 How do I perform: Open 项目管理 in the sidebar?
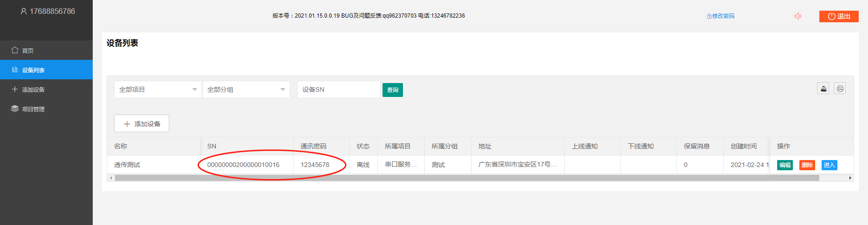pyautogui.click(x=33, y=109)
